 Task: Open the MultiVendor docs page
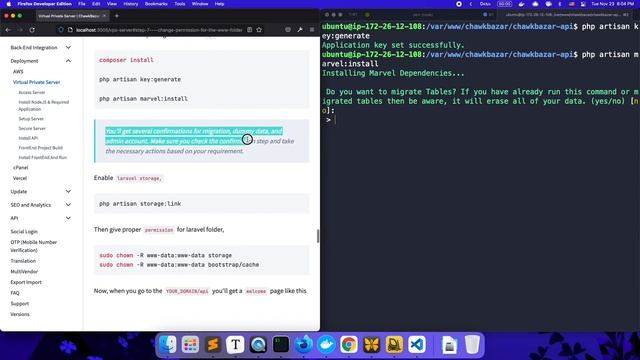tap(24, 271)
